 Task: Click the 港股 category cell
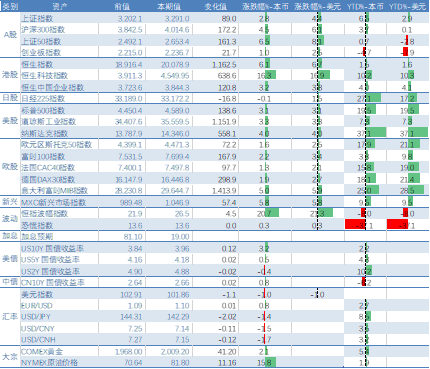(10, 75)
